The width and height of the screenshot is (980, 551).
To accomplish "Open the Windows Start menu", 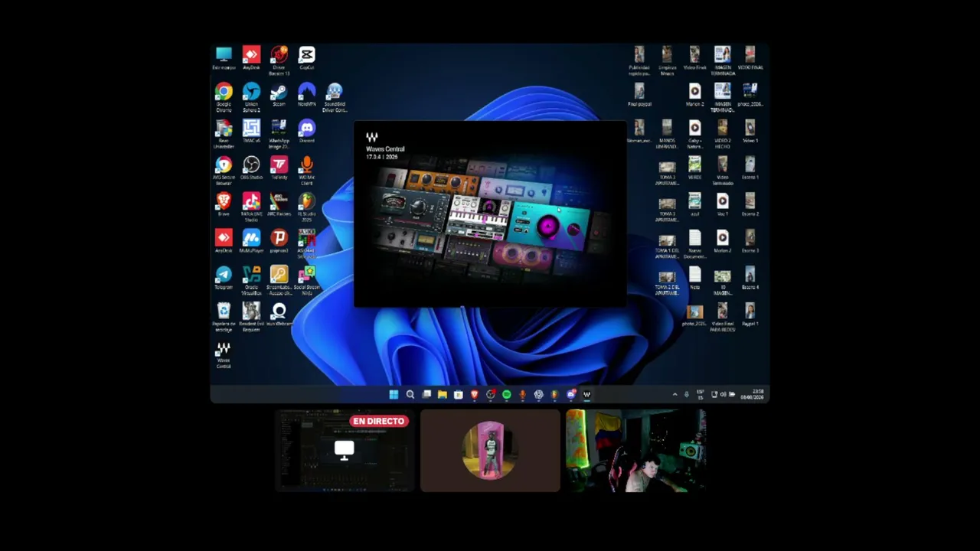I will (394, 395).
